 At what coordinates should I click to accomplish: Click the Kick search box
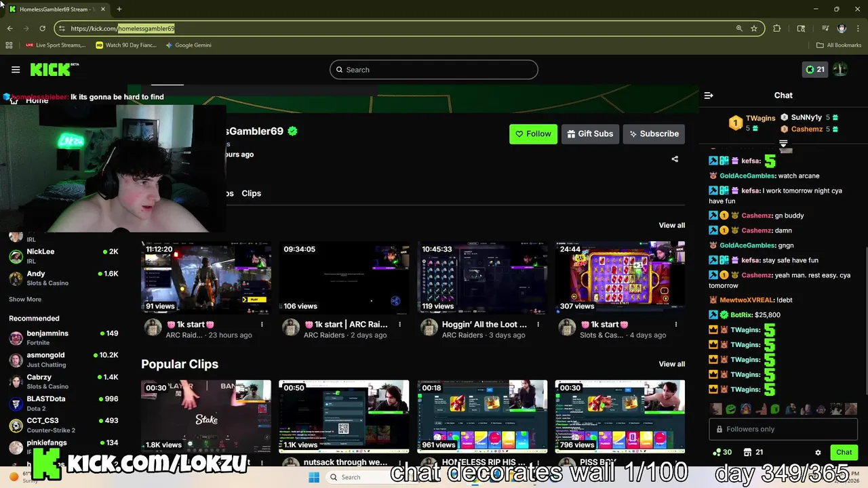point(434,70)
